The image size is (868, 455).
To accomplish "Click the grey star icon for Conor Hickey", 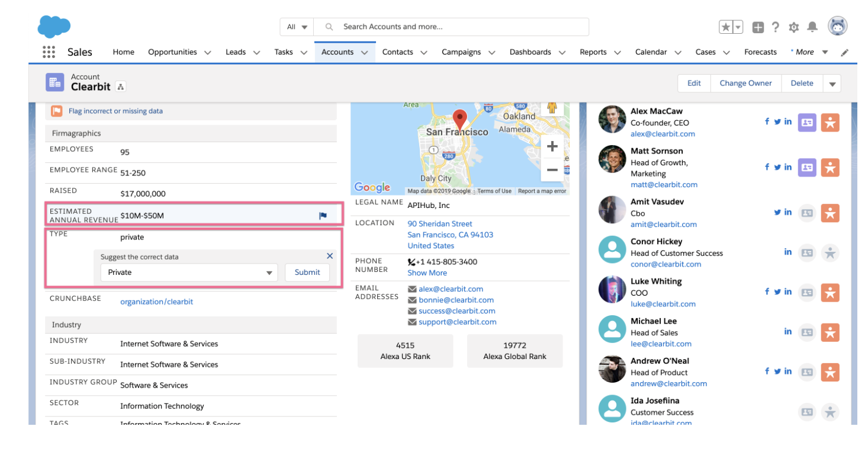I will pyautogui.click(x=830, y=253).
